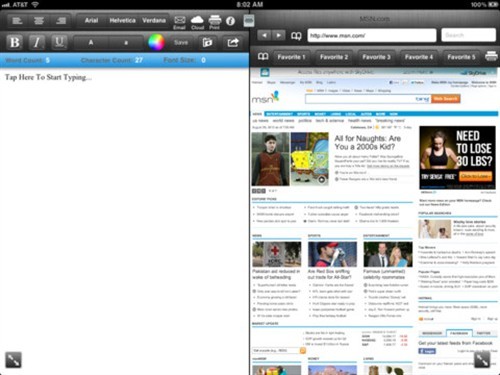This screenshot has height=375, width=500.
Task: Click the SkyDrive banner icon
Action: 265,72
